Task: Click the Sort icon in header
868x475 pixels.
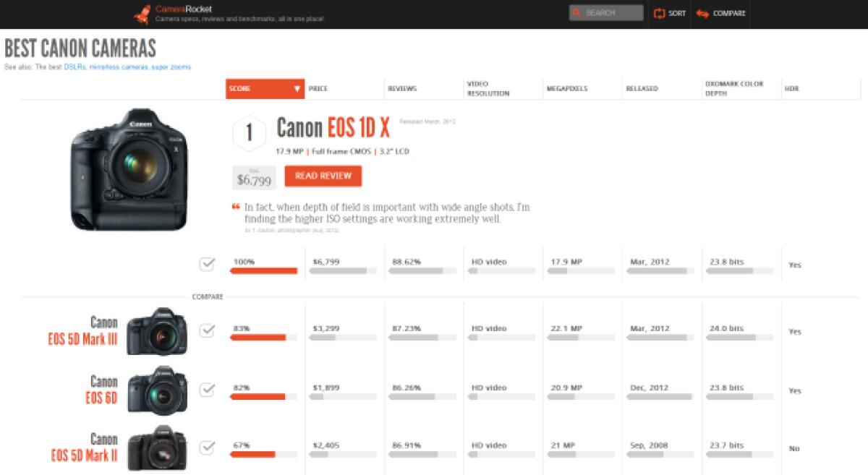Action: click(659, 13)
